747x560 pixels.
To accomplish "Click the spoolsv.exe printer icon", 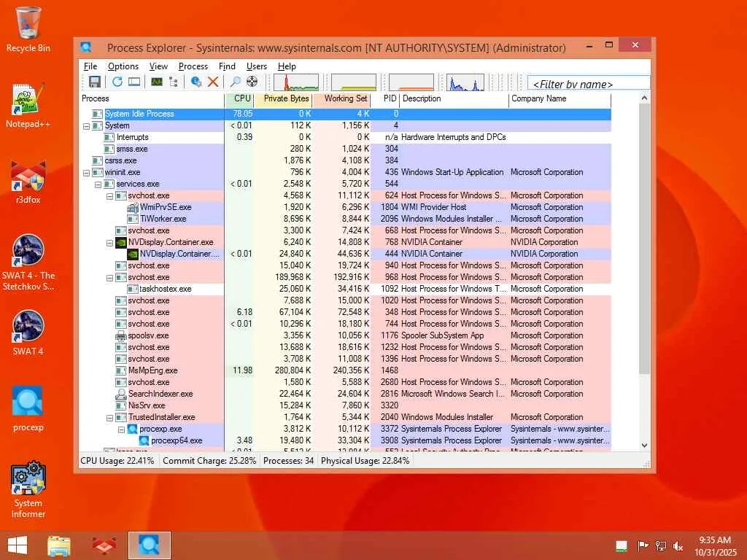I will pos(121,335).
